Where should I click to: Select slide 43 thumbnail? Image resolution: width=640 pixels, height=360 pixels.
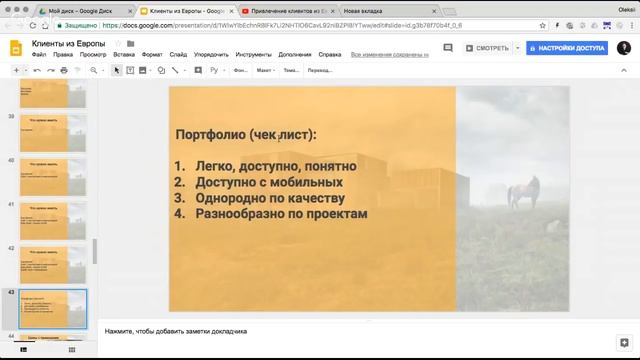click(53, 309)
